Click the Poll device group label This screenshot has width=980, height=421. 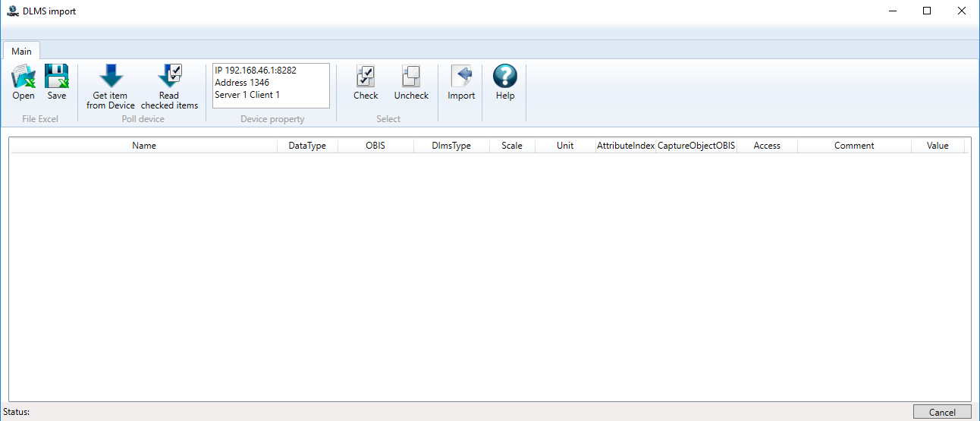tap(143, 119)
